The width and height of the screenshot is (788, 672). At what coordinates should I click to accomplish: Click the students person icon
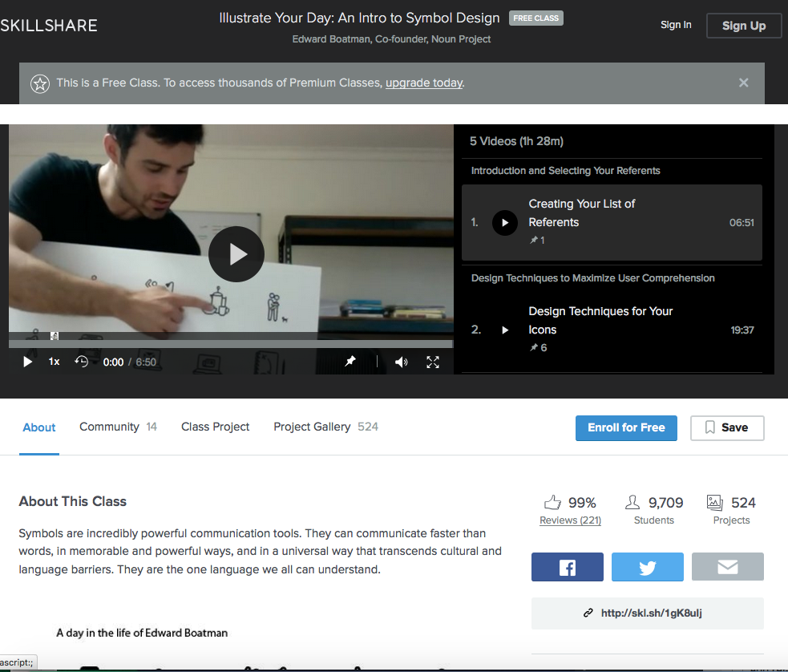[632, 502]
